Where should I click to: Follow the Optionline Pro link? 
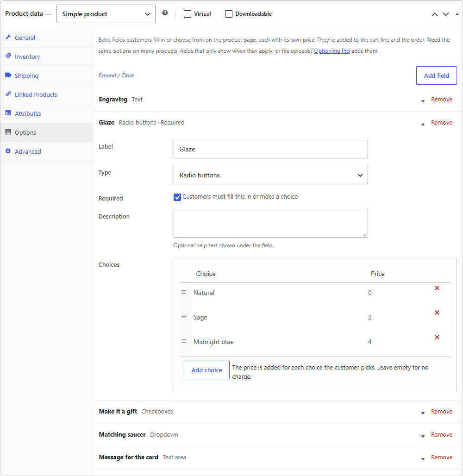click(x=332, y=51)
